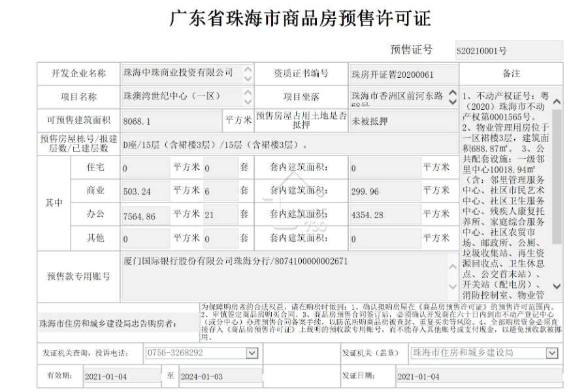
Task: Click the 资质证书编号 field 珠房开证暂20200061
Action: pyautogui.click(x=404, y=74)
